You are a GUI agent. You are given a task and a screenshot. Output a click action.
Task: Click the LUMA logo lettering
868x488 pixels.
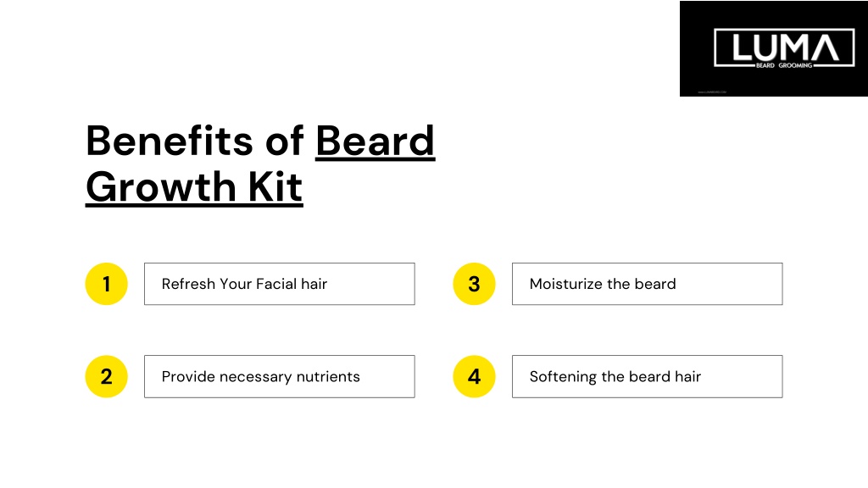pyautogui.click(x=786, y=47)
